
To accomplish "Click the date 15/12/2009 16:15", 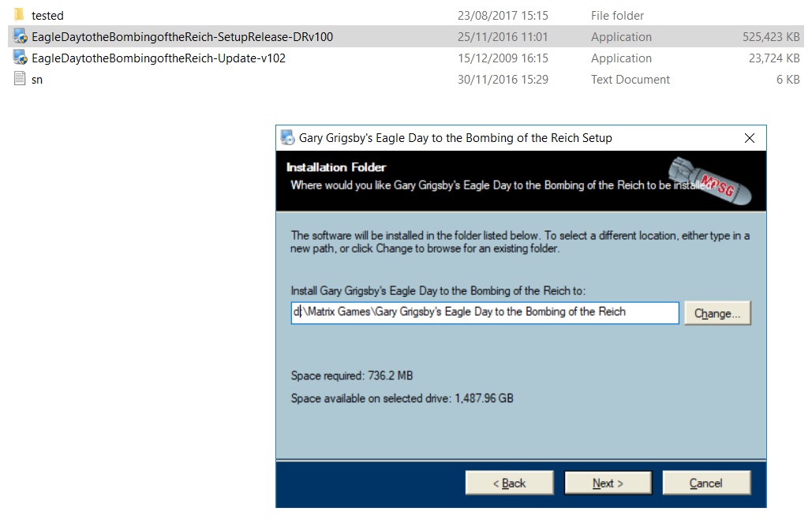I will 503,58.
